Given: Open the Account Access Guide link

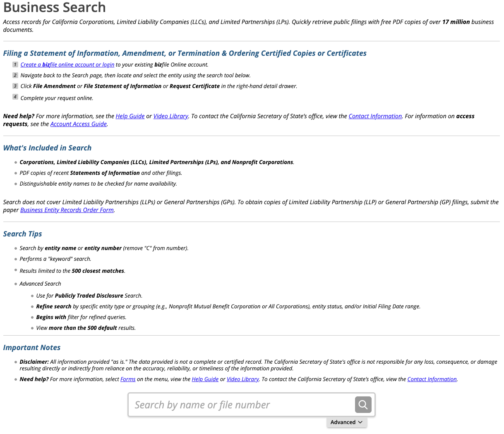Looking at the screenshot, I should [x=79, y=124].
